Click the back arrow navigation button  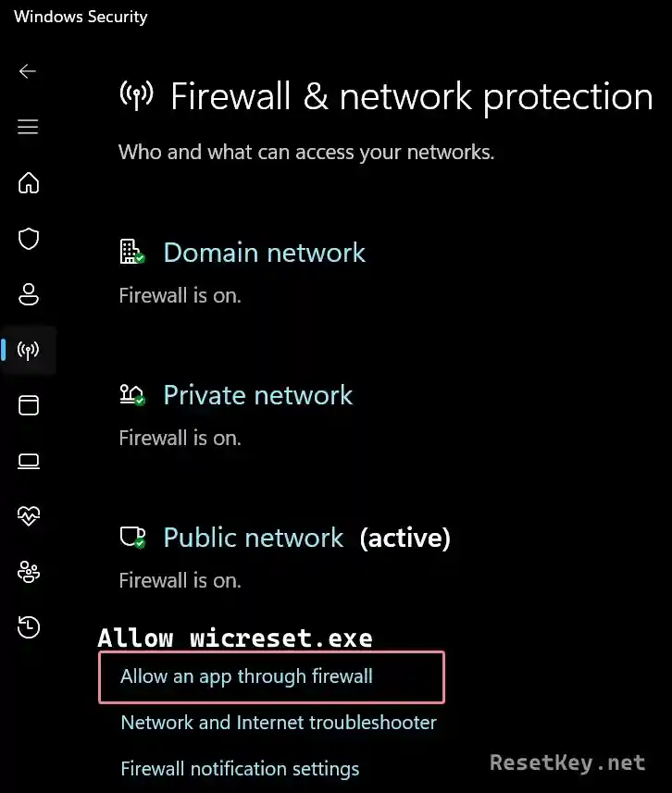pos(28,70)
